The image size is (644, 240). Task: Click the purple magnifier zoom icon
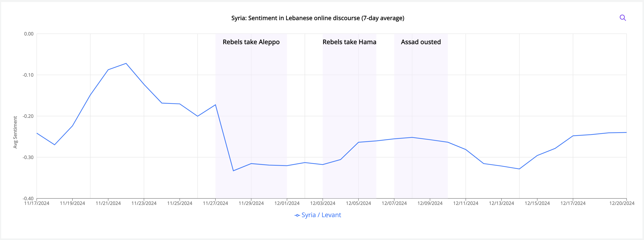(x=622, y=18)
